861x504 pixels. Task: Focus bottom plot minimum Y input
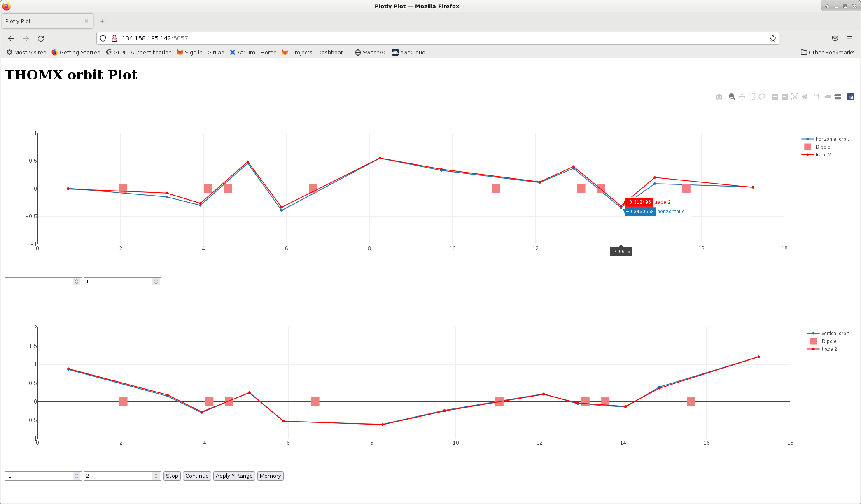pos(39,476)
